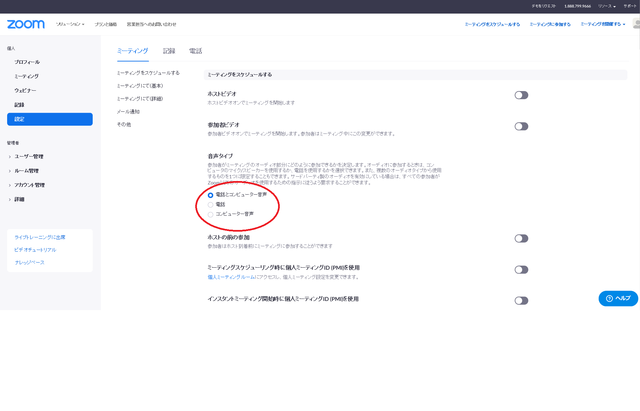Open the ヘルプ help chat button
Screen dimensions: 640x411
point(617,298)
